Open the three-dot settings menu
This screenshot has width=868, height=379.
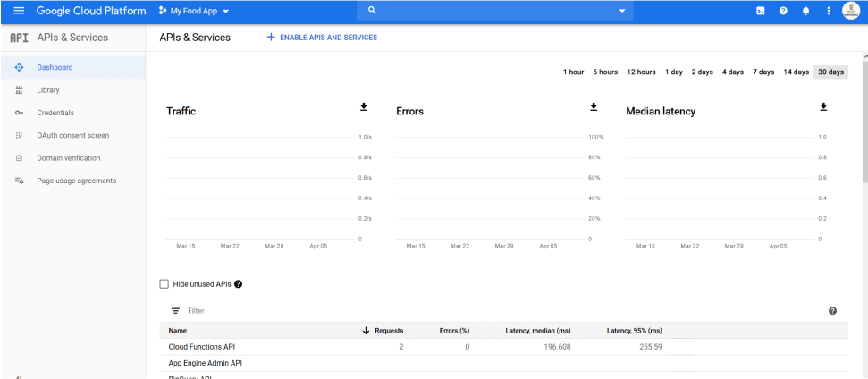(x=829, y=11)
